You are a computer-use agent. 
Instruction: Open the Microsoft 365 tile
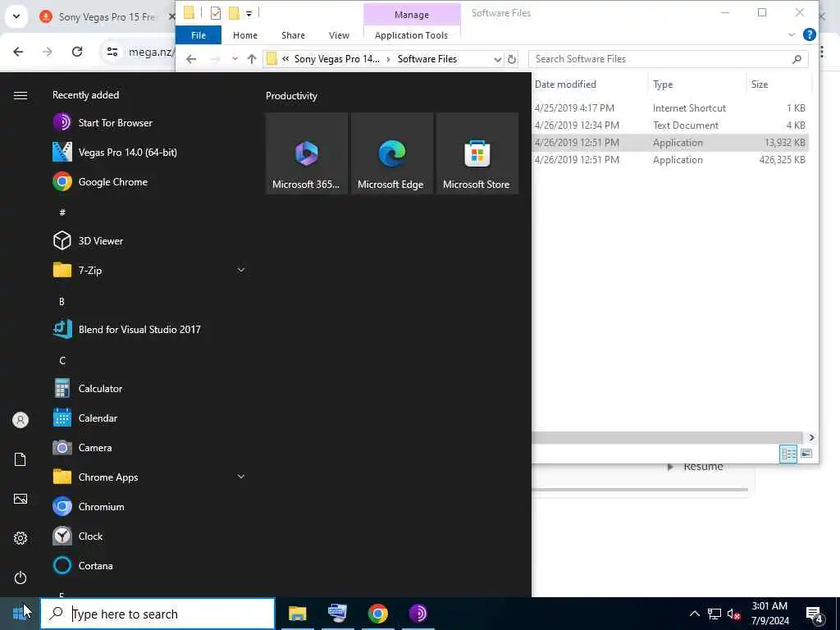click(x=307, y=153)
